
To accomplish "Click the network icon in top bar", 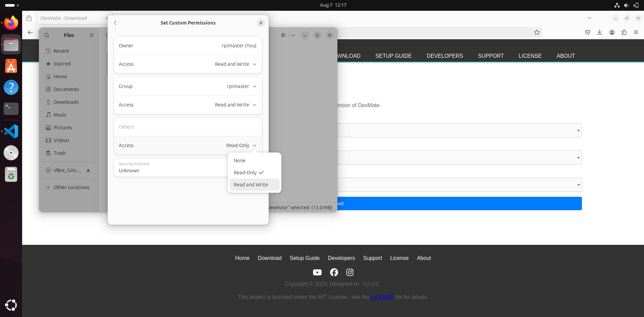I will 617,5.
